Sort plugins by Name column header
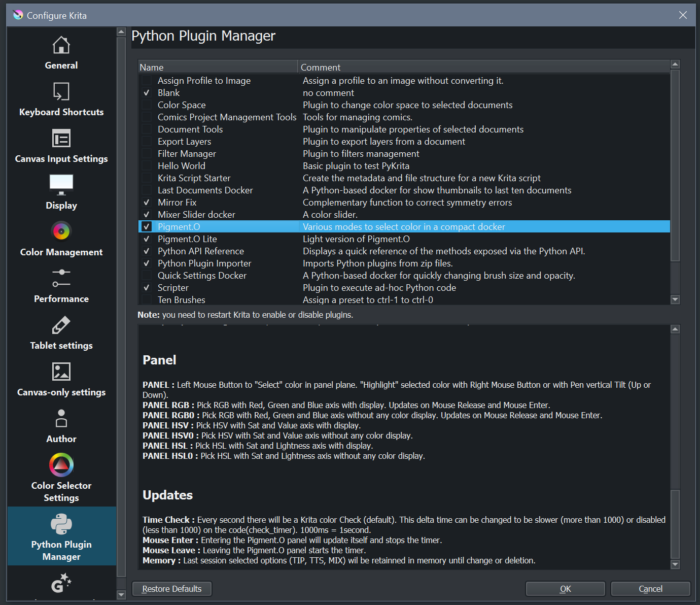700x605 pixels. (218, 68)
